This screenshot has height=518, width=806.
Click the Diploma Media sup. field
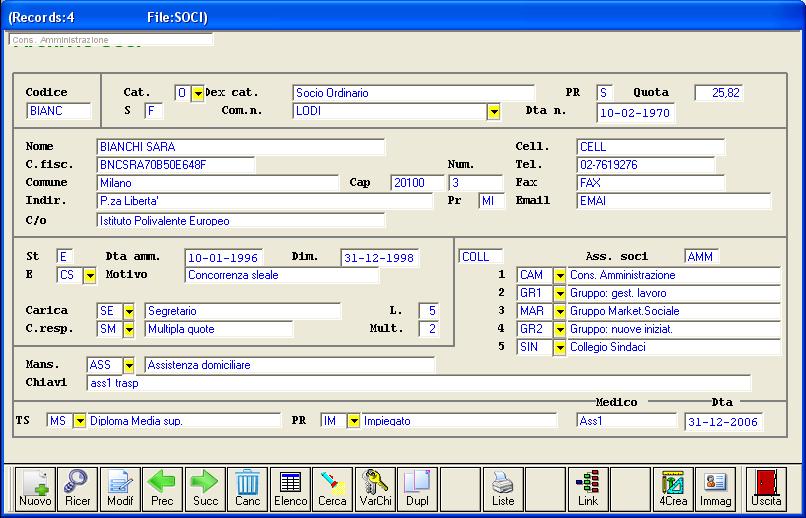click(184, 421)
